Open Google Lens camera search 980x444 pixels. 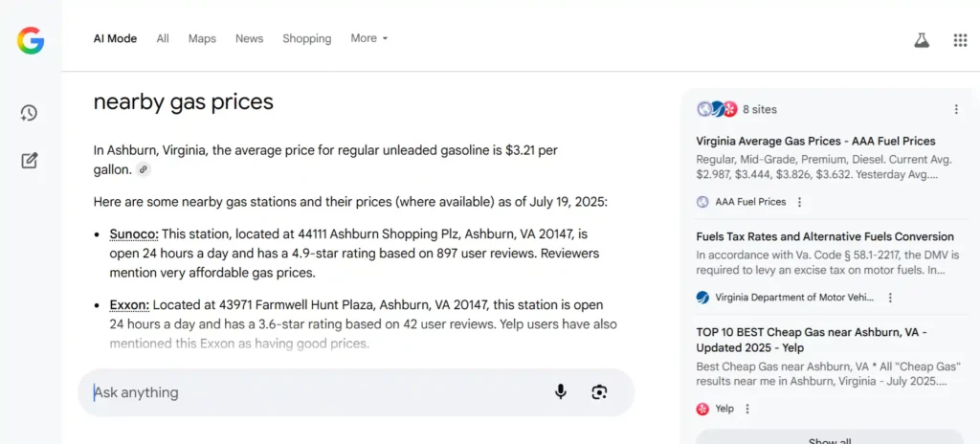coord(599,392)
